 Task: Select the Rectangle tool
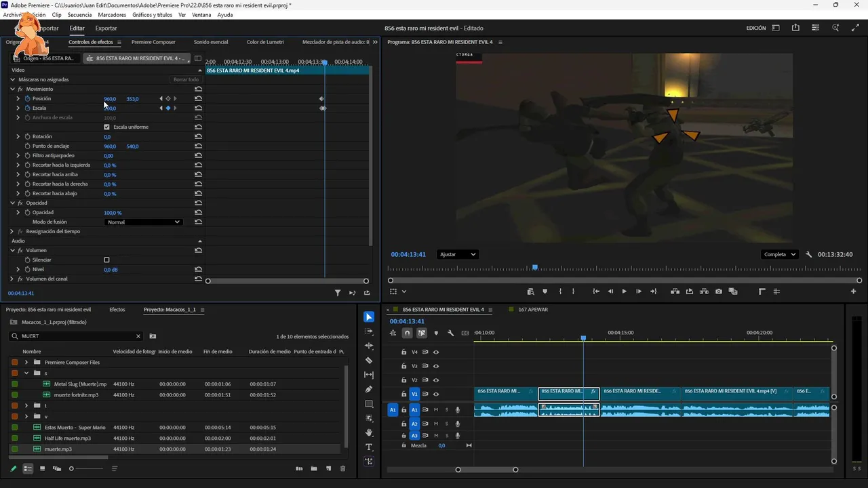[x=369, y=404]
